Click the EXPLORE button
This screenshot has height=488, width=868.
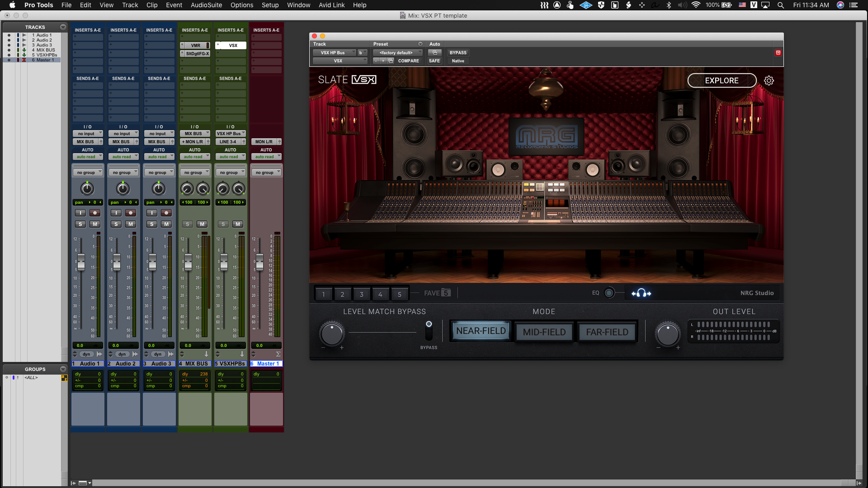pyautogui.click(x=722, y=80)
